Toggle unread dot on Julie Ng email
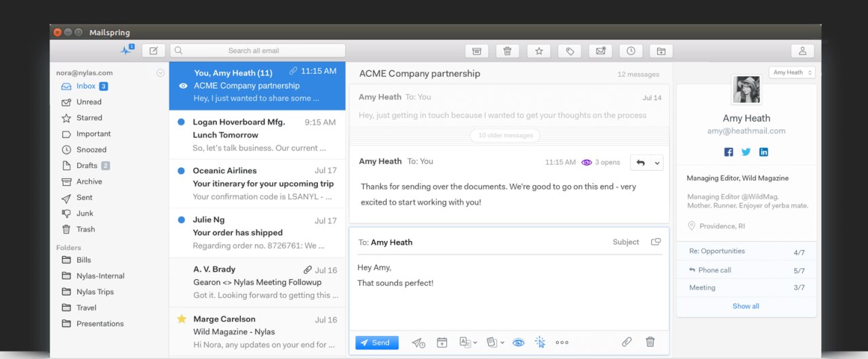The image size is (868, 359). point(181,219)
